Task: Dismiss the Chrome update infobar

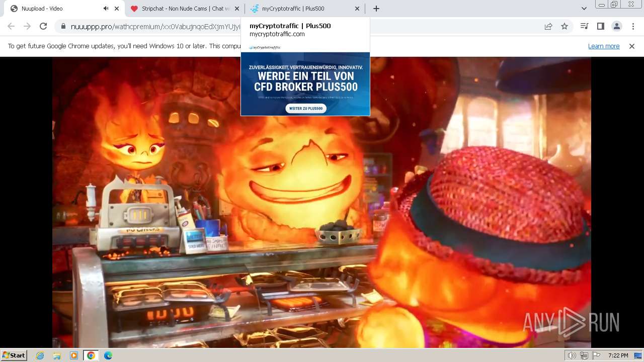Action: point(632,46)
